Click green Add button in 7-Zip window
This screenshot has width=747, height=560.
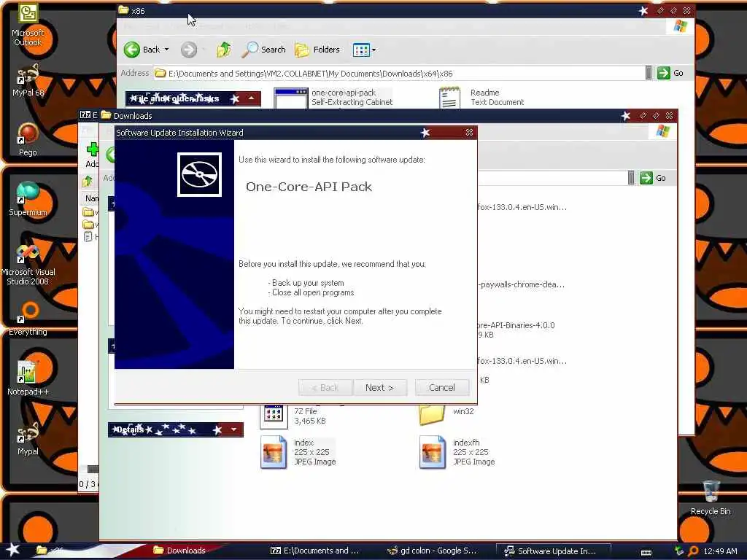click(92, 155)
